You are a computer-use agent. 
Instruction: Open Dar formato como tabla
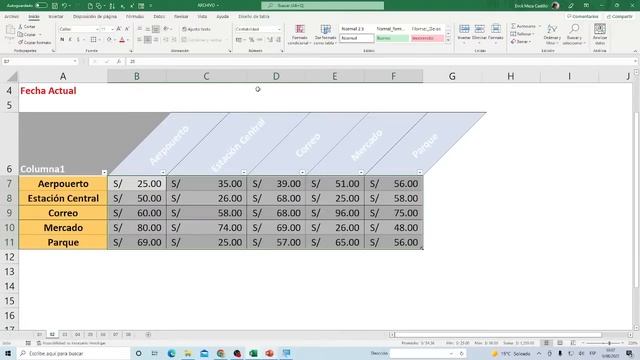coord(325,35)
